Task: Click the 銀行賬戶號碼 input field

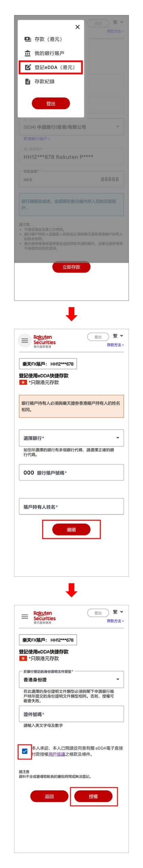Action: 71,473
